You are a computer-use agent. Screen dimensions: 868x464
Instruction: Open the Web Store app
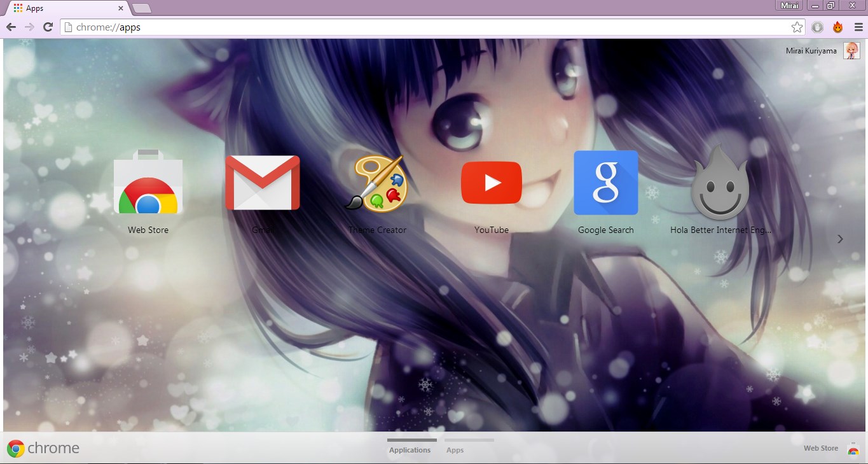click(x=148, y=183)
